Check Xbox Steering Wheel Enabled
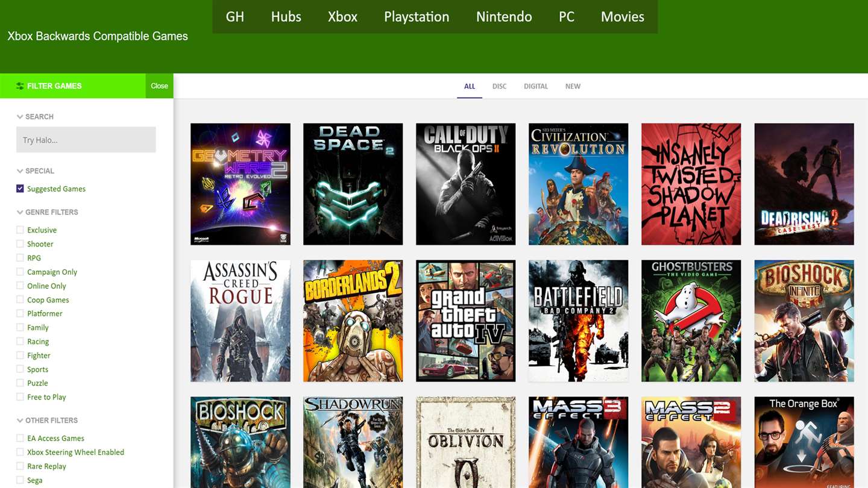 click(x=20, y=452)
